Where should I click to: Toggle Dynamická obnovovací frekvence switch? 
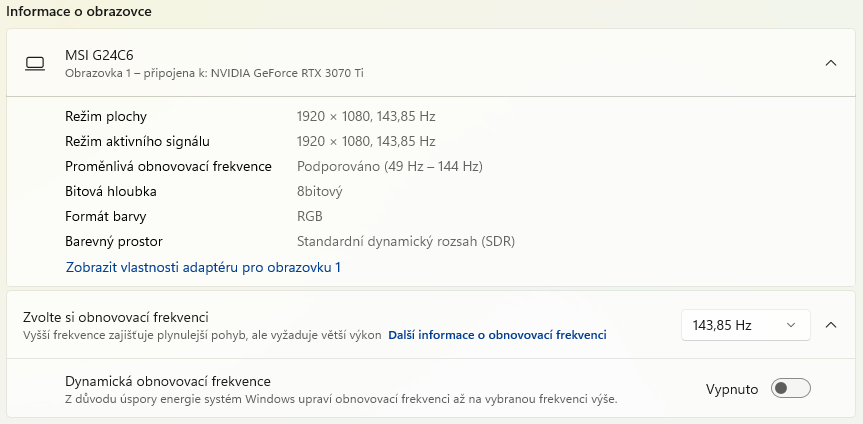(790, 389)
